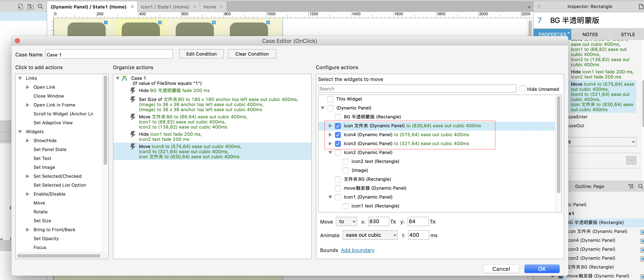The width and height of the screenshot is (644, 280).
Task: Click the Add boundary link
Action: pos(357,250)
